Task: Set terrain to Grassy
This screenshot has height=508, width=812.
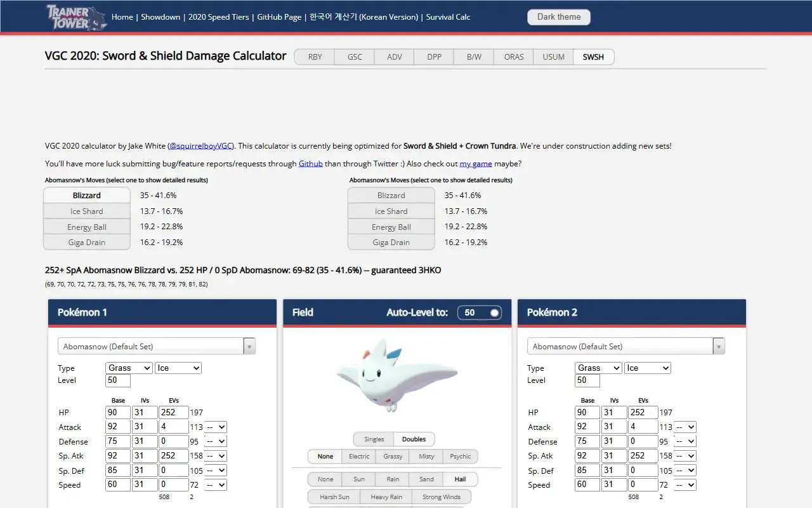Action: point(393,457)
